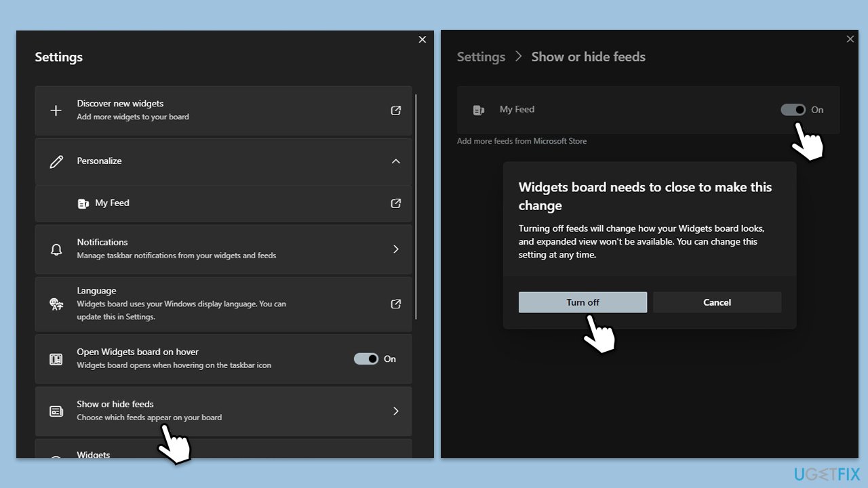The image size is (868, 488).
Task: Click 'Open Widgets board on hover' text
Action: click(138, 352)
